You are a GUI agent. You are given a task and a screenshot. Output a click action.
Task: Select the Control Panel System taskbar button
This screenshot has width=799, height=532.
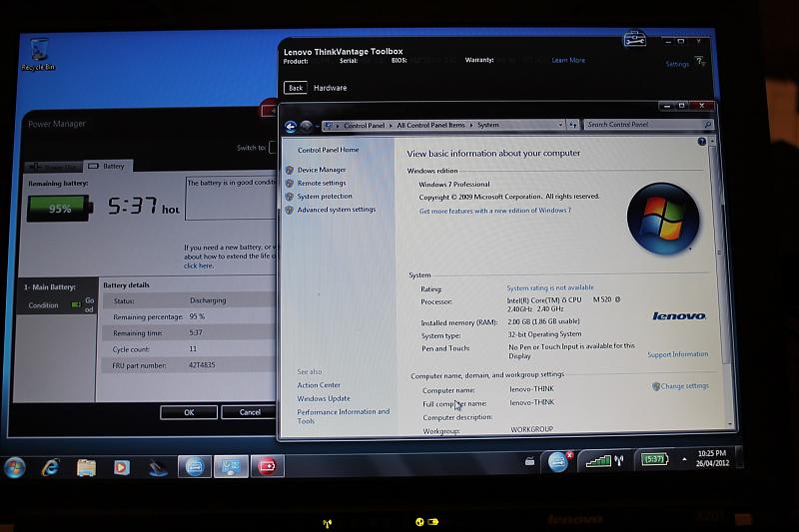pyautogui.click(x=231, y=467)
